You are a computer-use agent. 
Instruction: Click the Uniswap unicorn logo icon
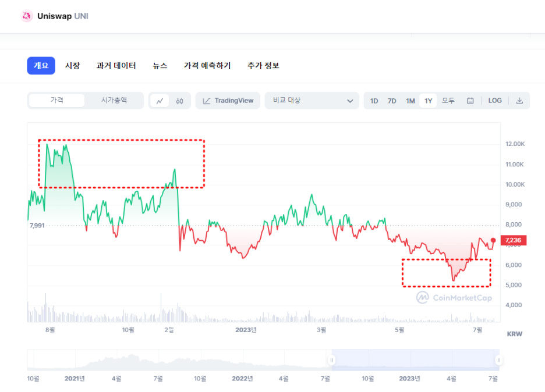pos(26,16)
